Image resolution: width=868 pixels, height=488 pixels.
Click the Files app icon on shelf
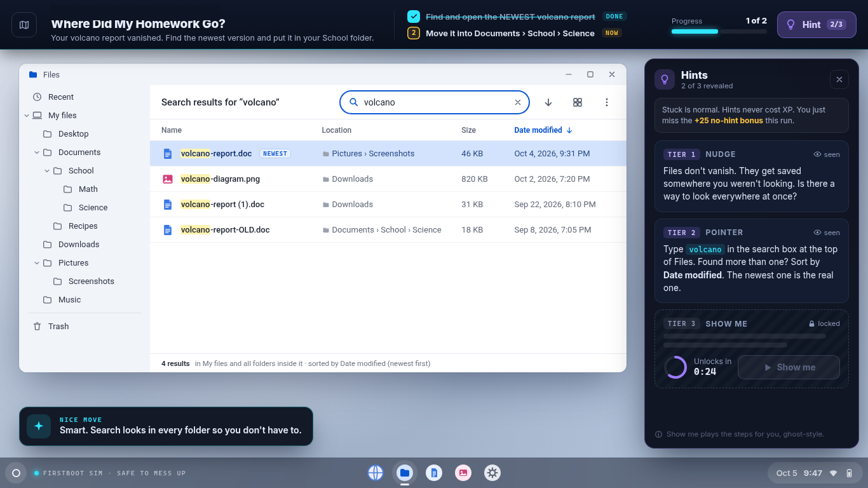coord(405,473)
